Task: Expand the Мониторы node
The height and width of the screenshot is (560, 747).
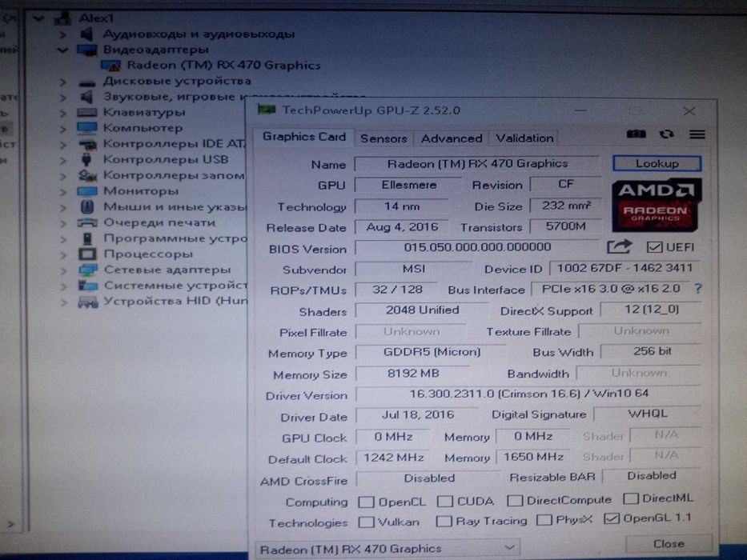Action: 63,192
